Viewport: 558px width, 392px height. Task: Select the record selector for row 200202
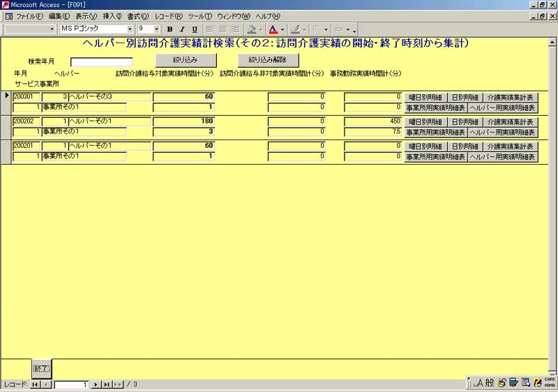(7, 127)
